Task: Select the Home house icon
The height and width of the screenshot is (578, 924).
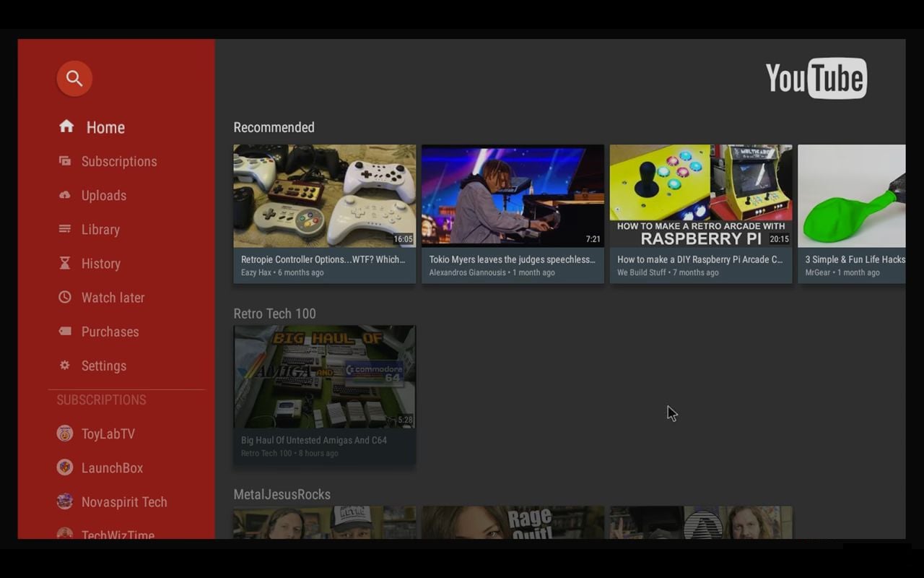Action: (x=66, y=126)
